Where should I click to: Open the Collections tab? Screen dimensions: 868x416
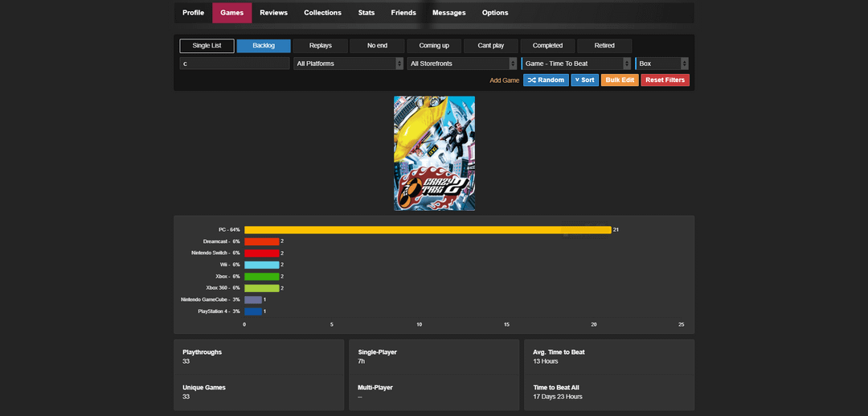(x=322, y=13)
